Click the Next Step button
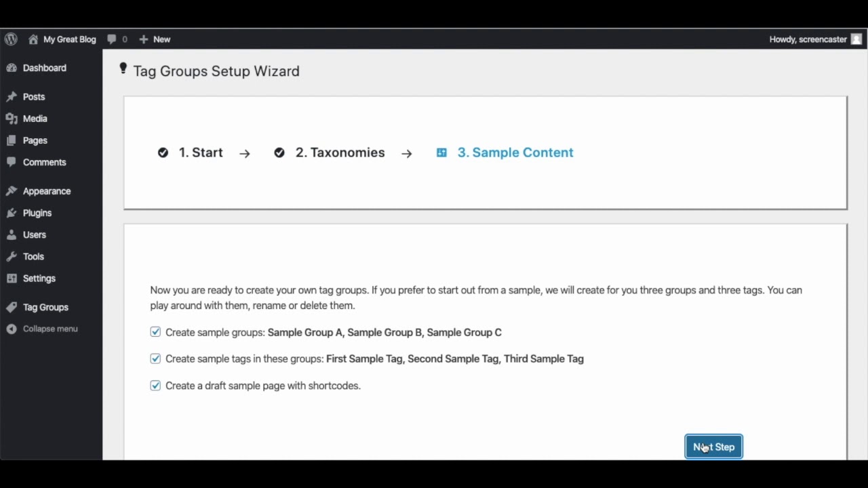The image size is (868, 488). (713, 447)
